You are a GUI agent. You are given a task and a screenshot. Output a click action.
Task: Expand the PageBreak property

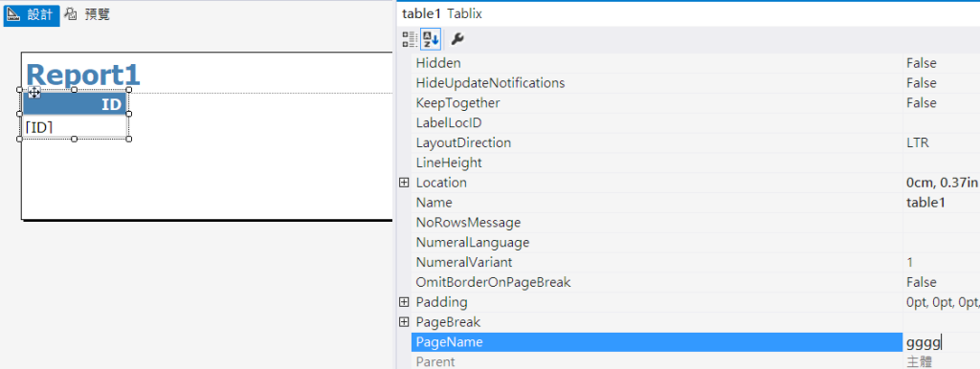(x=404, y=322)
